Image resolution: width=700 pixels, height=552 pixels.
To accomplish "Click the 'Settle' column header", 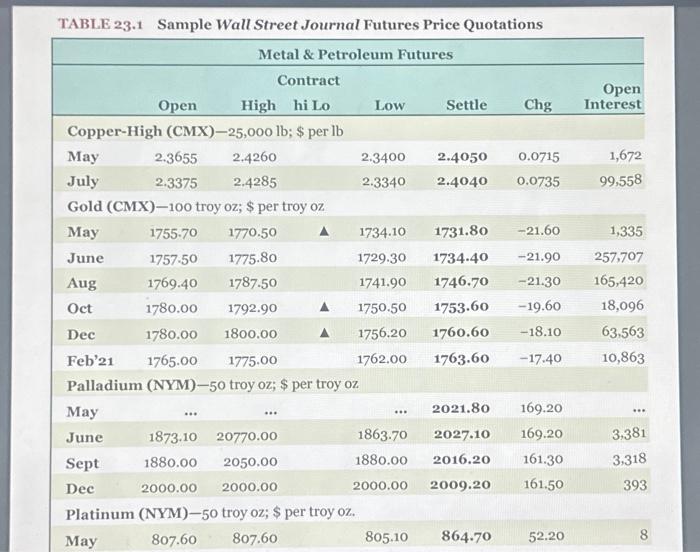I will 467,105.
